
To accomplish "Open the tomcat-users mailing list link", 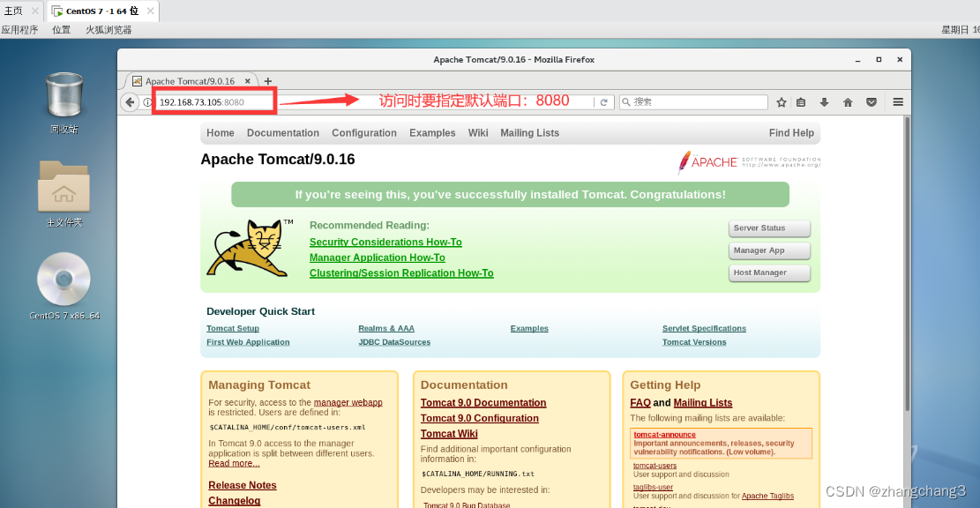I will click(x=655, y=466).
